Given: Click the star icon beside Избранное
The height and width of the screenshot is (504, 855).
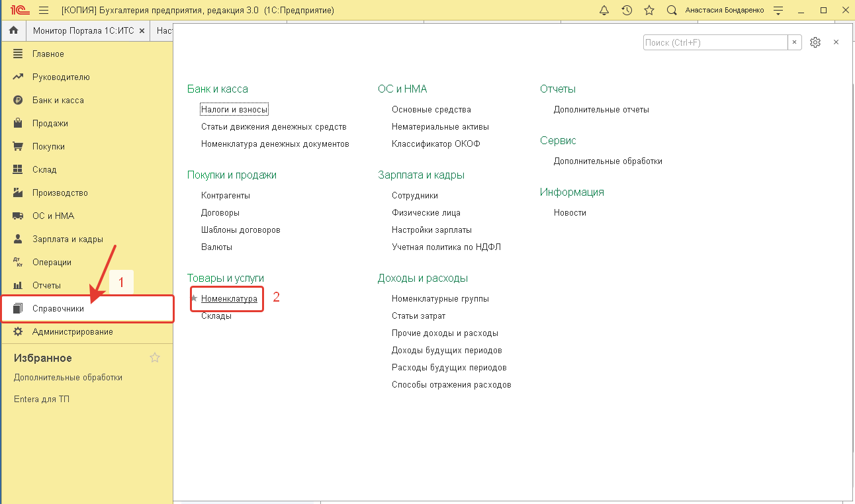Looking at the screenshot, I should (155, 358).
